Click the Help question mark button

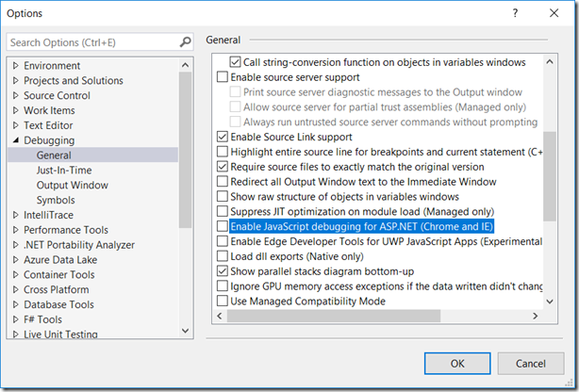pos(515,13)
